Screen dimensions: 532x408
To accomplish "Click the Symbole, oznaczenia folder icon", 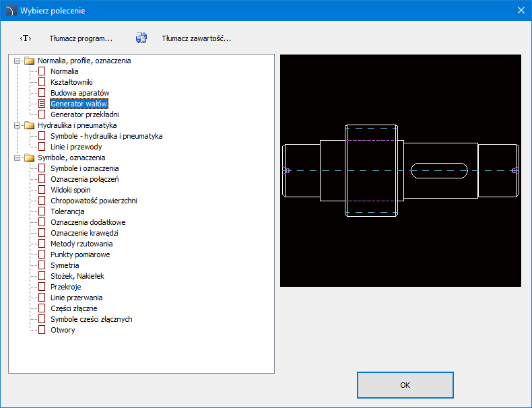I will coord(29,158).
